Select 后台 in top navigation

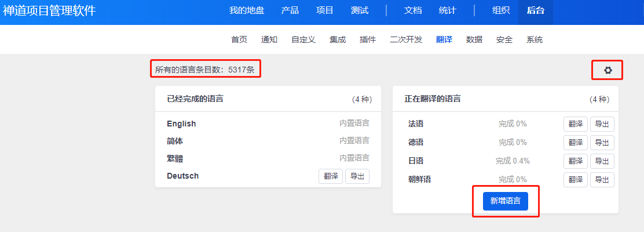point(536,10)
